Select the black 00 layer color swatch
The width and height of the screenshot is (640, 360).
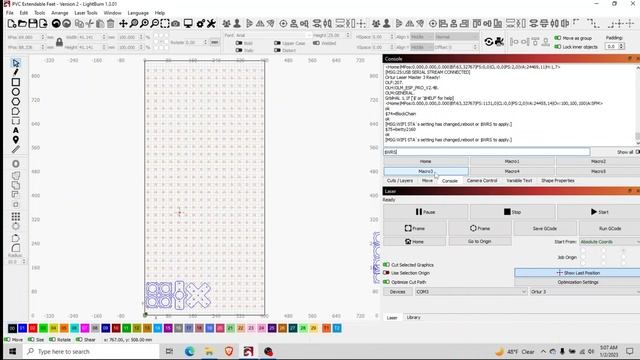pyautogui.click(x=12, y=328)
